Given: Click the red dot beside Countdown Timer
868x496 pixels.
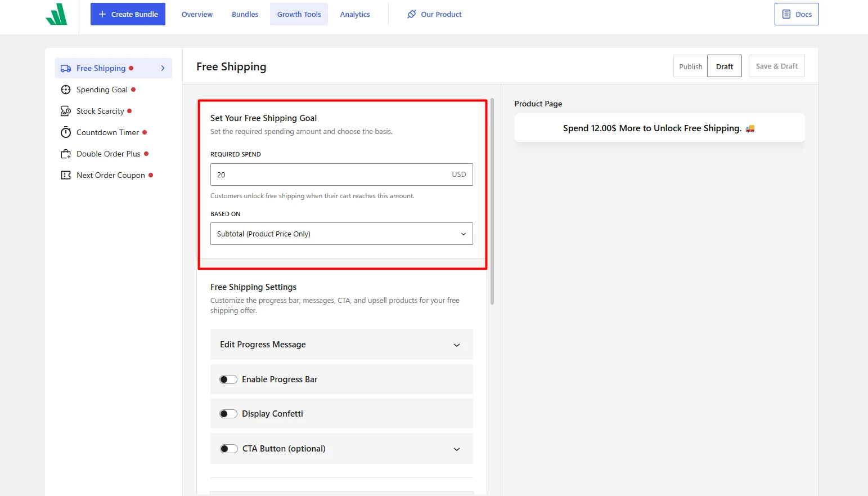Looking at the screenshot, I should tap(145, 132).
